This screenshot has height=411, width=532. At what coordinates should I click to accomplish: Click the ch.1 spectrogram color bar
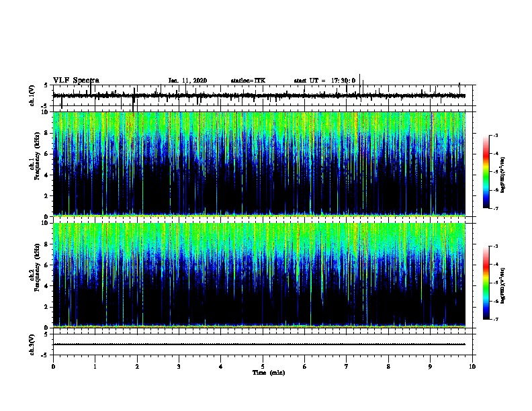[486, 172]
